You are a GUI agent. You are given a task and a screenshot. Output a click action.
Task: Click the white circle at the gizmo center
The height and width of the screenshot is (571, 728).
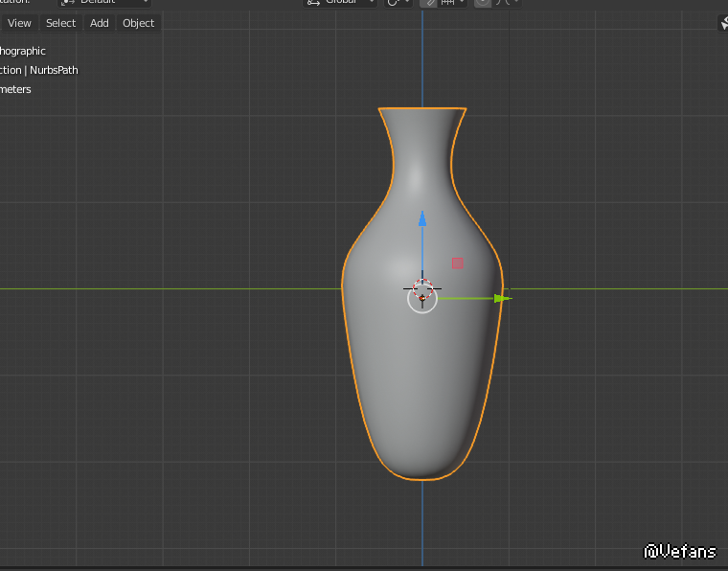422,299
